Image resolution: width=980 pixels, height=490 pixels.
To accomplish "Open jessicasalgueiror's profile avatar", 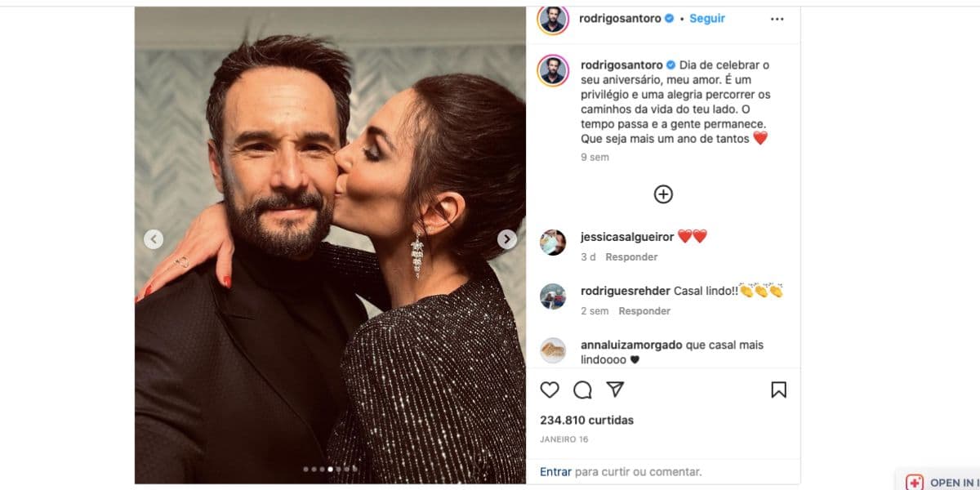I will [553, 243].
